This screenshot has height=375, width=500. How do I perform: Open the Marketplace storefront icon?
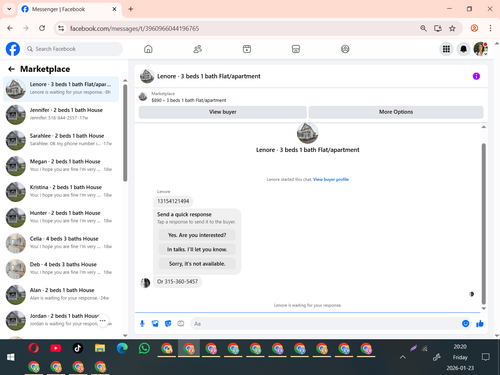(296, 49)
